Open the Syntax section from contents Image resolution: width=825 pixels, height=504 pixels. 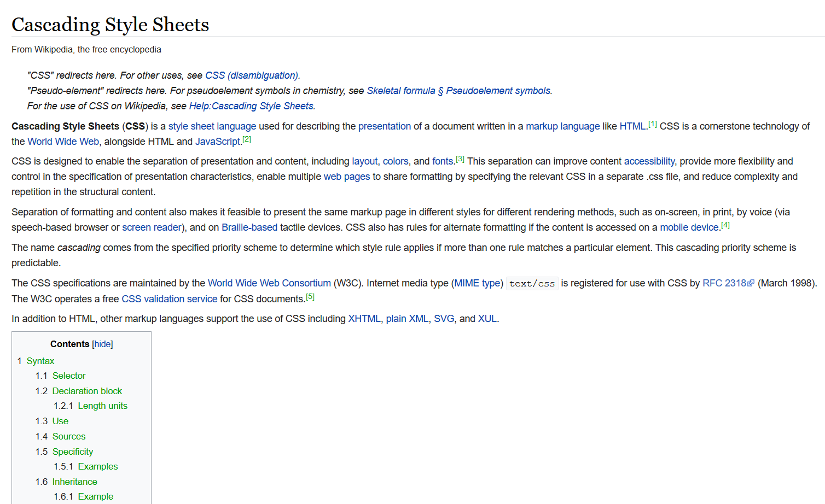coord(40,361)
